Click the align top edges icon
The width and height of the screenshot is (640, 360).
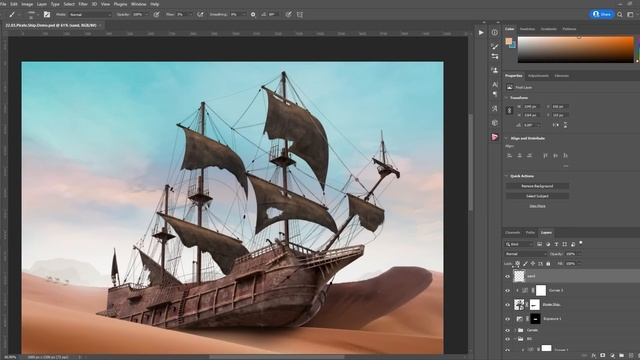(545, 156)
